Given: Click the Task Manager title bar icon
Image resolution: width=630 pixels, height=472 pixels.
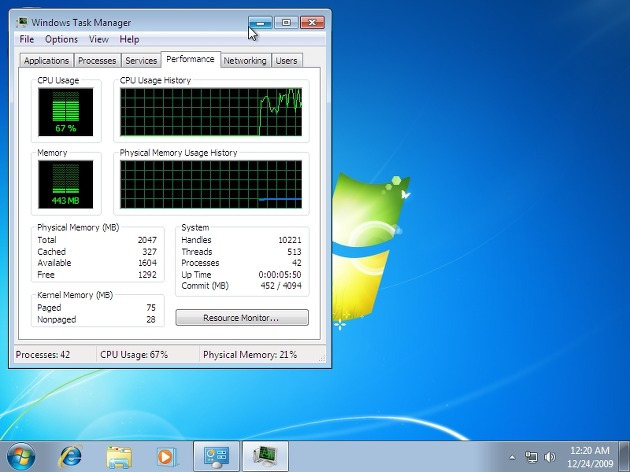Looking at the screenshot, I should click(x=22, y=22).
